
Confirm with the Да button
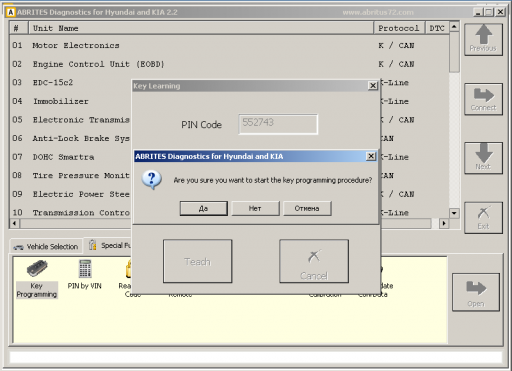(x=204, y=208)
